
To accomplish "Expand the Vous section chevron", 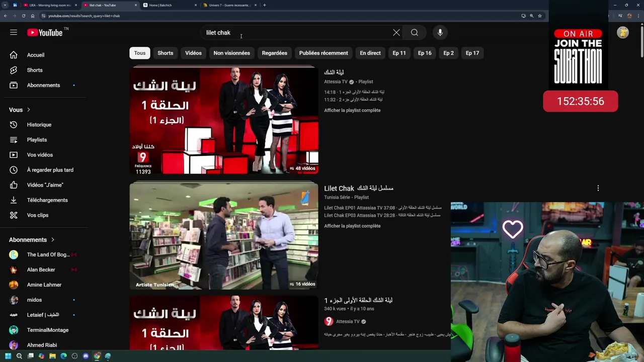I will (x=29, y=110).
